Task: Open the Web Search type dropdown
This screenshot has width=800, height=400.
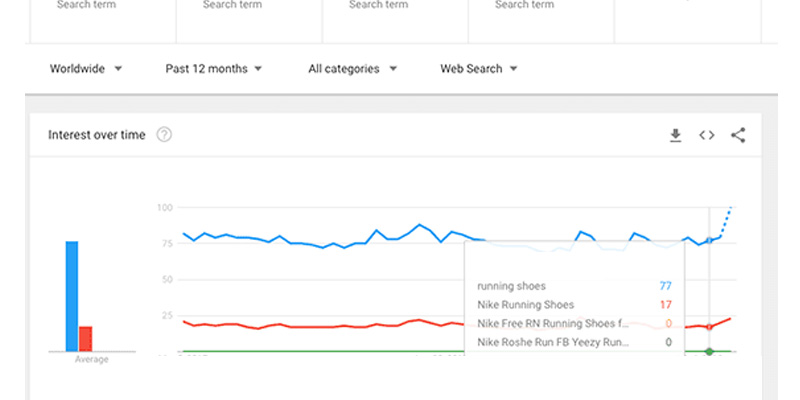Action: pos(479,69)
